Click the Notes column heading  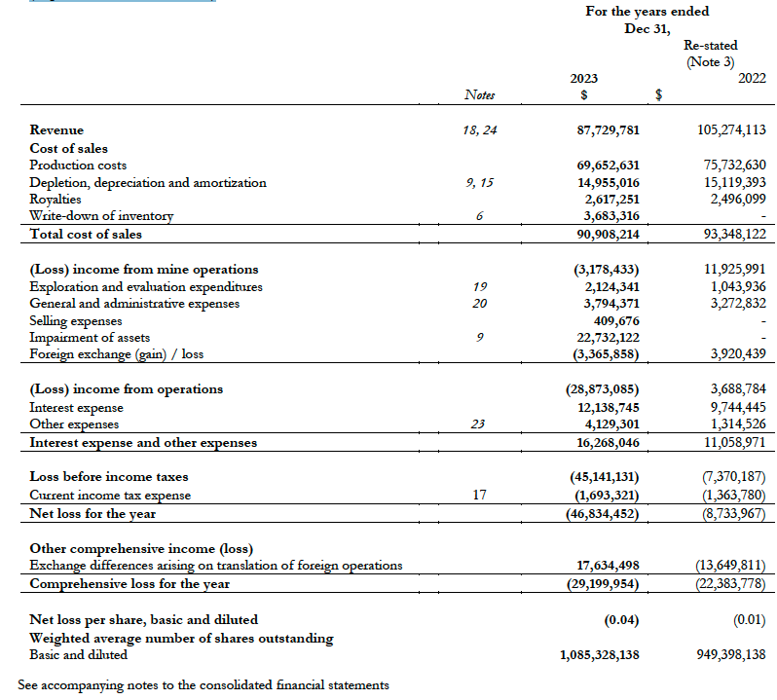[x=479, y=95]
